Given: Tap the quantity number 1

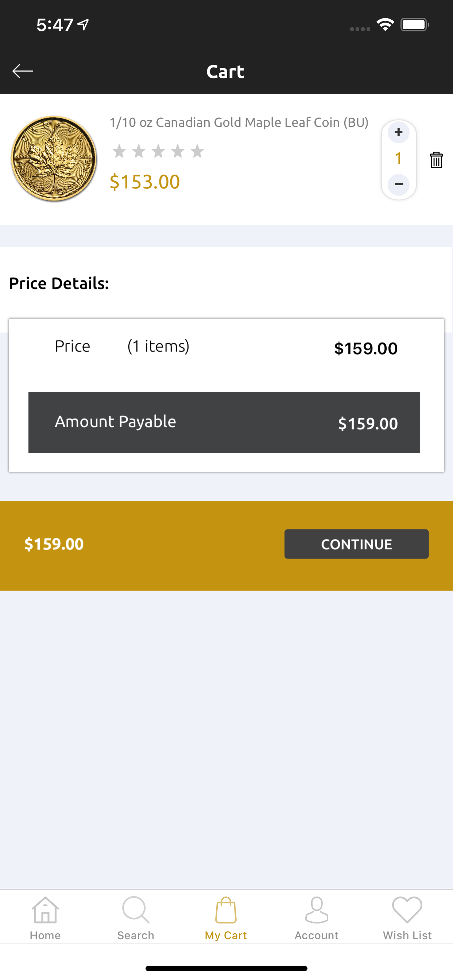Looking at the screenshot, I should [399, 158].
